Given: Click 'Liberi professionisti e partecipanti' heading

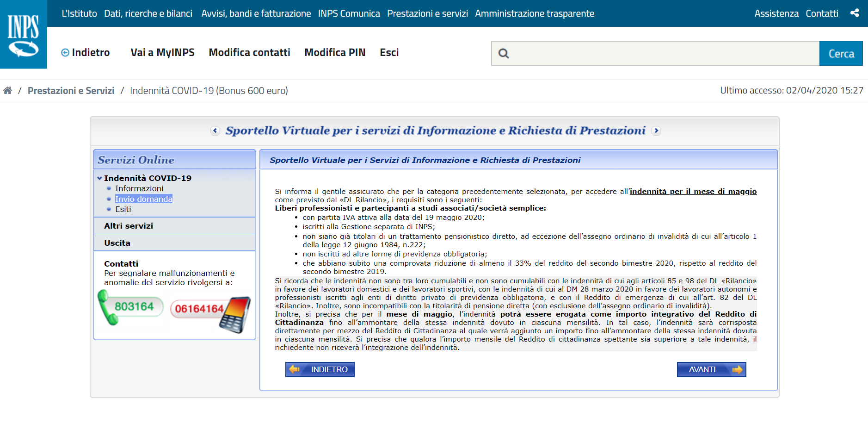Looking at the screenshot, I should pyautogui.click(x=411, y=208).
